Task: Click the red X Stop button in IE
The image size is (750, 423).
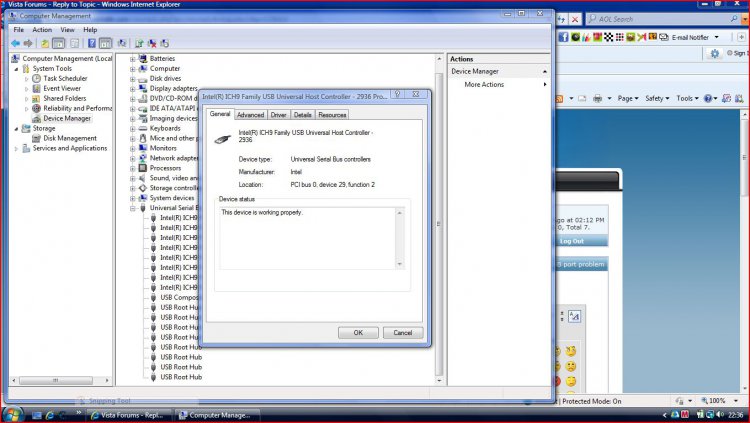Action: tap(575, 19)
